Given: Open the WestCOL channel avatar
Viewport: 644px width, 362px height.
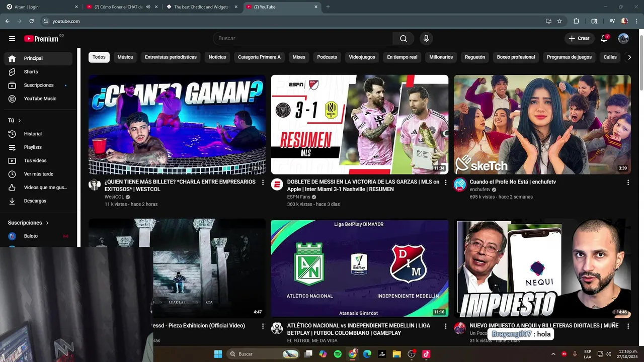Looking at the screenshot, I should [x=95, y=185].
